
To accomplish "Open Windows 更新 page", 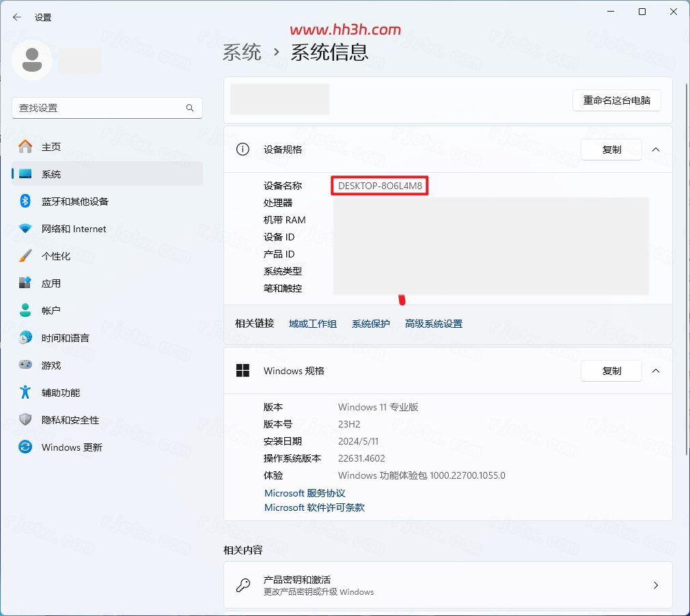I will 107,447.
